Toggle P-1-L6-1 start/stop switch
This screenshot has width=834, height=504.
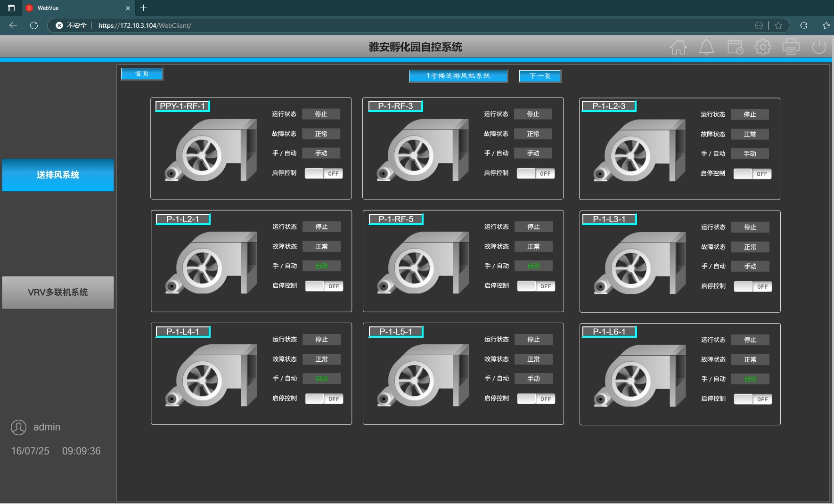[753, 399]
